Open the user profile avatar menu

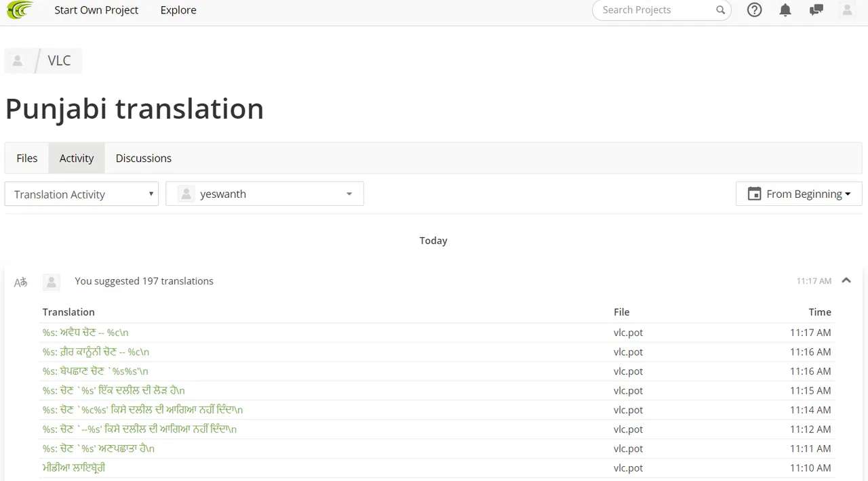pyautogui.click(x=847, y=10)
